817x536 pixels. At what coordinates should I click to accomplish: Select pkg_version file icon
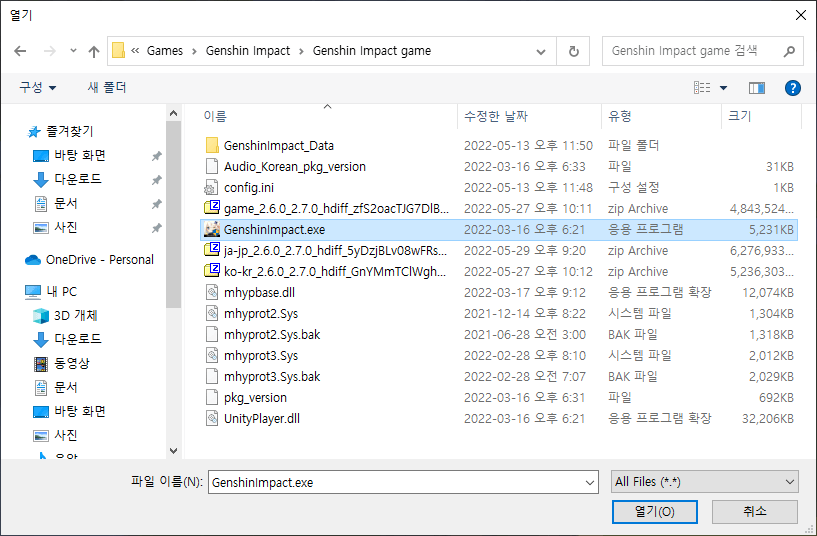click(x=212, y=397)
